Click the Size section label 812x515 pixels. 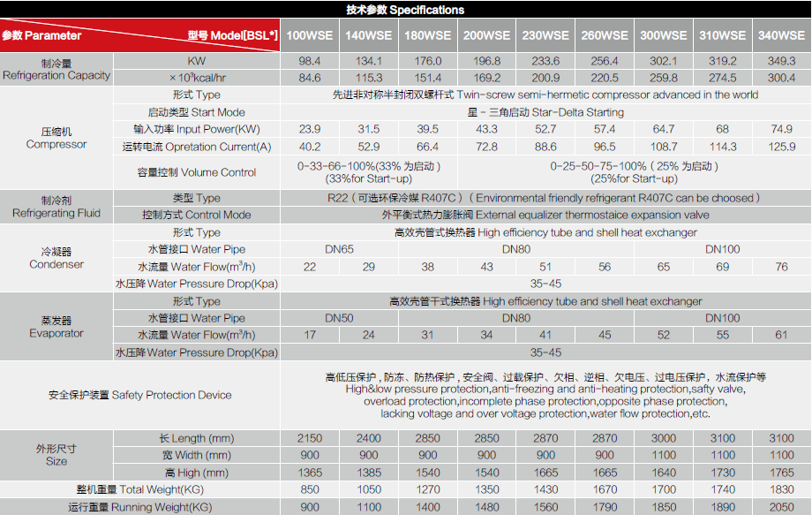pyautogui.click(x=56, y=455)
